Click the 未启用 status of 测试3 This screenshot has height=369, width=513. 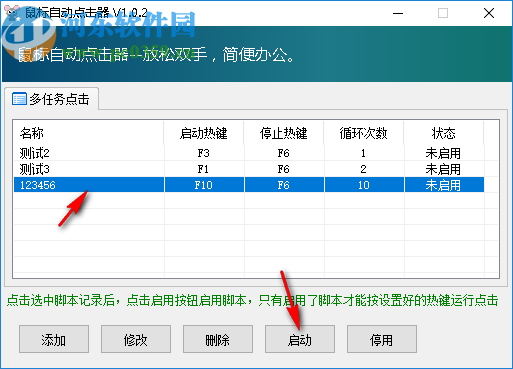coord(443,169)
